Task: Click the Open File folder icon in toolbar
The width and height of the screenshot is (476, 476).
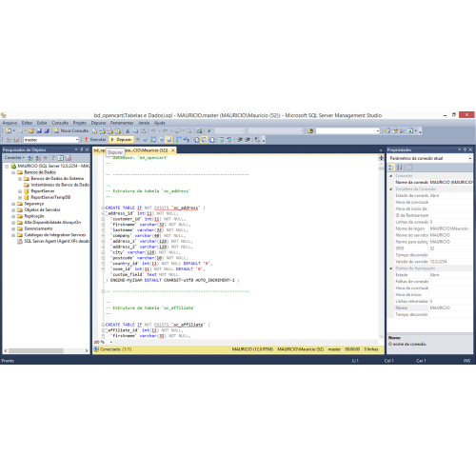Action: coord(31,130)
